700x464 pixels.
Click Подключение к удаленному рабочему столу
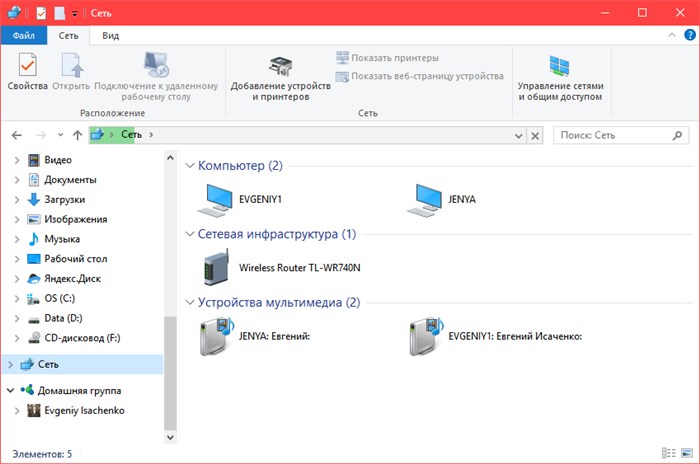pyautogui.click(x=156, y=76)
